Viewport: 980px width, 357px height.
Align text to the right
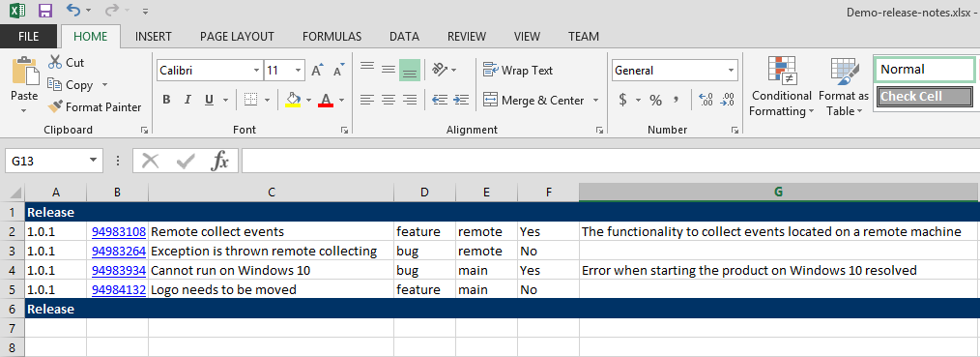pyautogui.click(x=410, y=100)
